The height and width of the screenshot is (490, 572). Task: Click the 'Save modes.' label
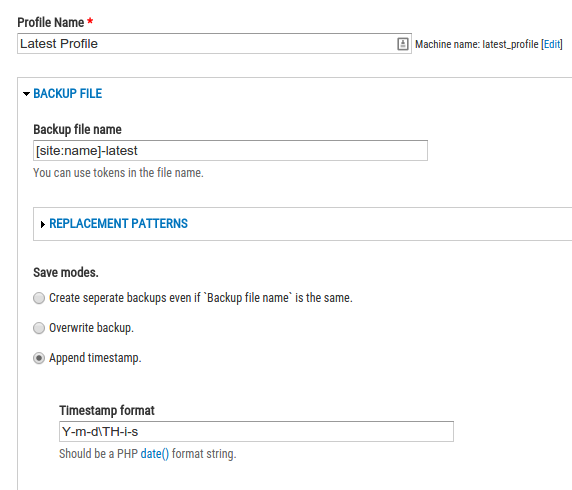click(66, 273)
